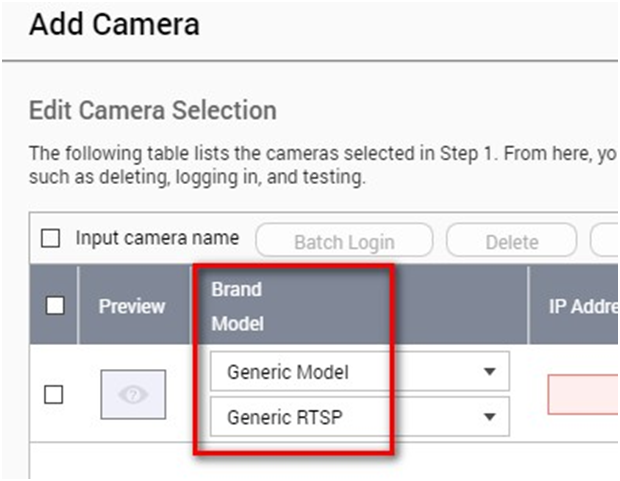620x481 pixels.
Task: Click the partially visible button after Delete
Action: (x=605, y=241)
